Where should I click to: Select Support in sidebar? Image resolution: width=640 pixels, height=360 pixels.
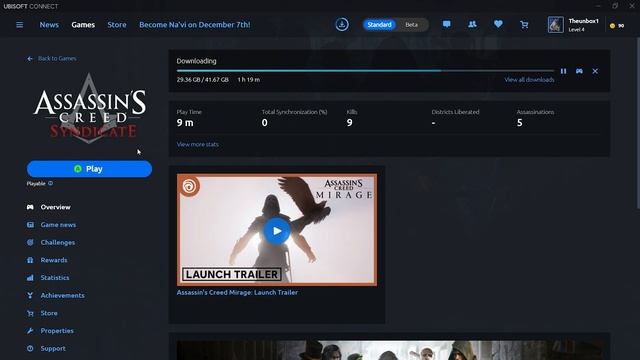click(53, 349)
